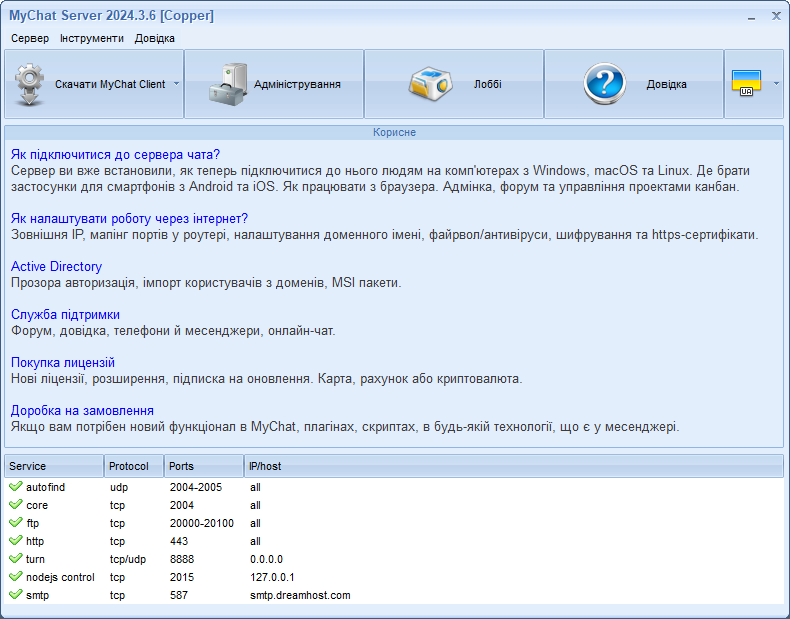Select the smtp service row name
This screenshot has height=619, width=790.
(x=37, y=595)
